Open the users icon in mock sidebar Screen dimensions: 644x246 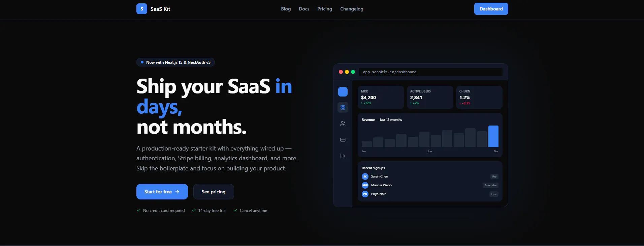tap(343, 124)
